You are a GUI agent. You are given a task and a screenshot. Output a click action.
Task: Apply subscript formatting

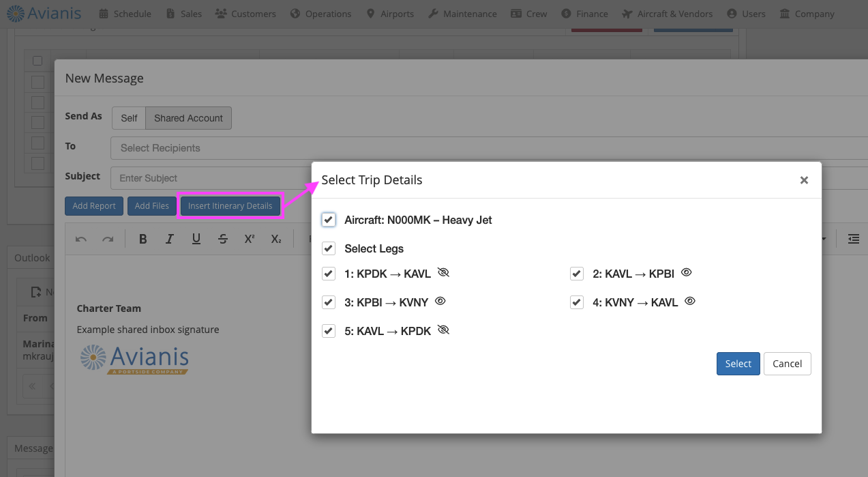click(x=275, y=239)
